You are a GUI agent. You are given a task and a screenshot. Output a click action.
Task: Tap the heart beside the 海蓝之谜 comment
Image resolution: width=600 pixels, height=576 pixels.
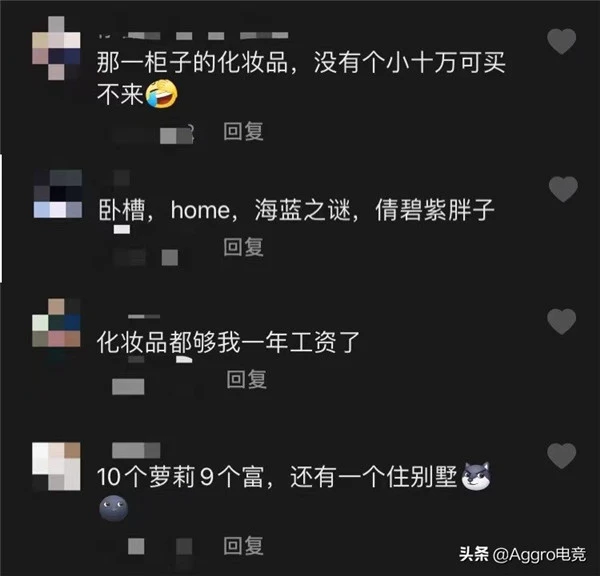pyautogui.click(x=563, y=189)
